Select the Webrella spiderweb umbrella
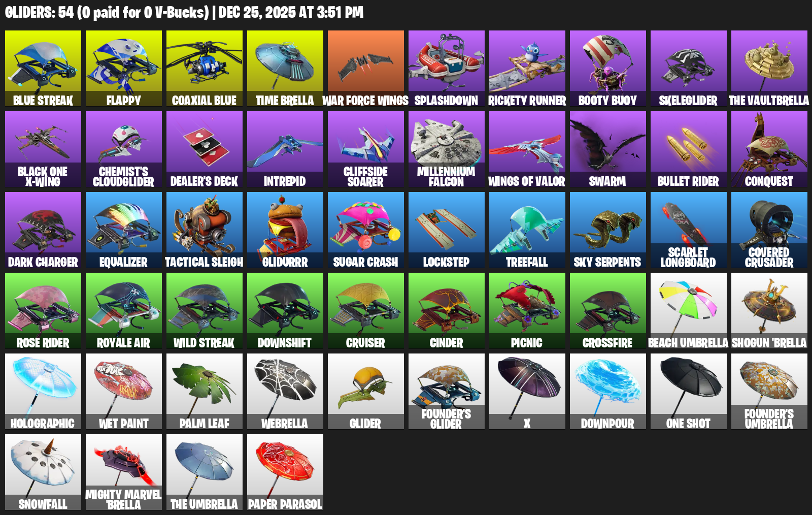The height and width of the screenshot is (515, 812). coord(285,392)
